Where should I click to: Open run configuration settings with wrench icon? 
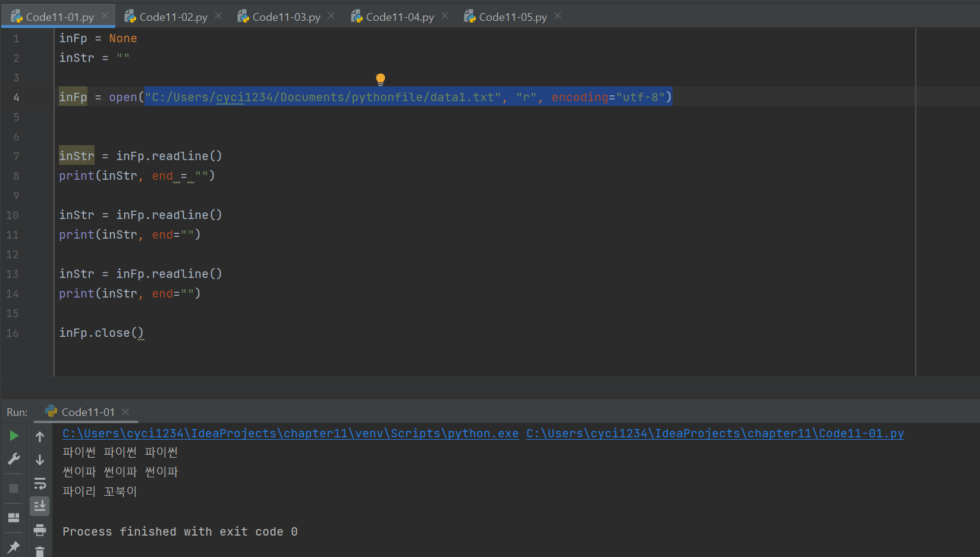point(14,459)
